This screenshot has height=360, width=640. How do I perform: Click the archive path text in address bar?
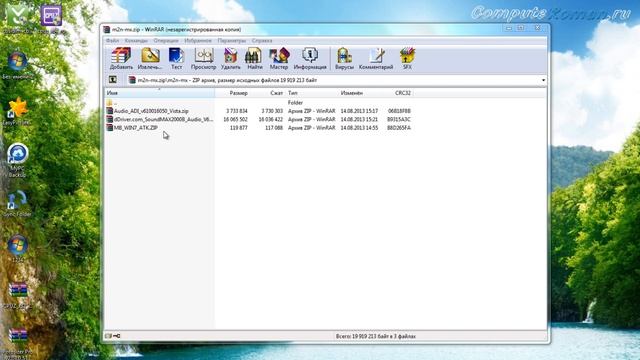(227, 80)
